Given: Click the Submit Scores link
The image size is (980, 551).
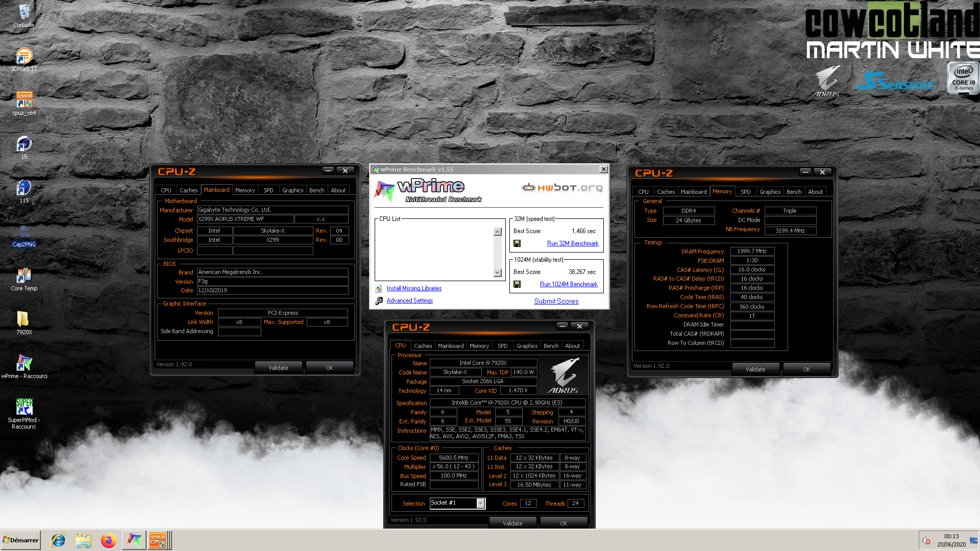Looking at the screenshot, I should point(556,301).
